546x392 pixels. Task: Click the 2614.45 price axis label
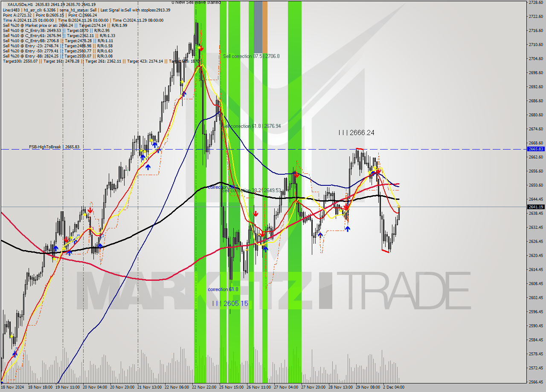tap(536, 269)
